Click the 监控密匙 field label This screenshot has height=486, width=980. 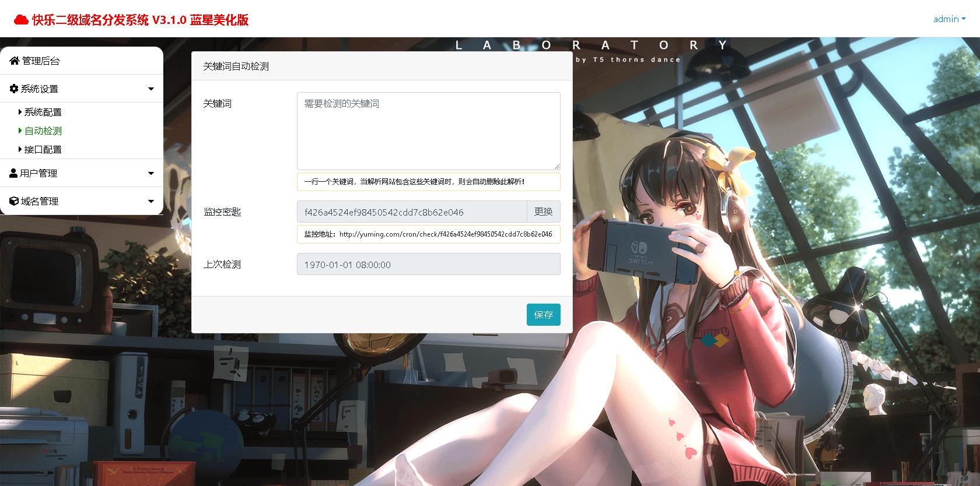(222, 212)
